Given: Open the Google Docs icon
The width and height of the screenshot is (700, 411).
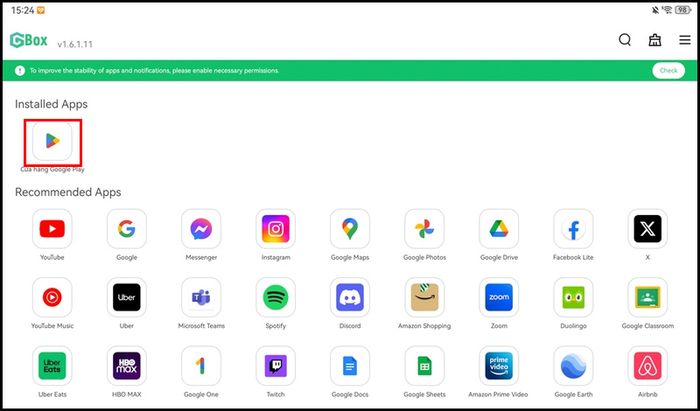Looking at the screenshot, I should click(350, 366).
